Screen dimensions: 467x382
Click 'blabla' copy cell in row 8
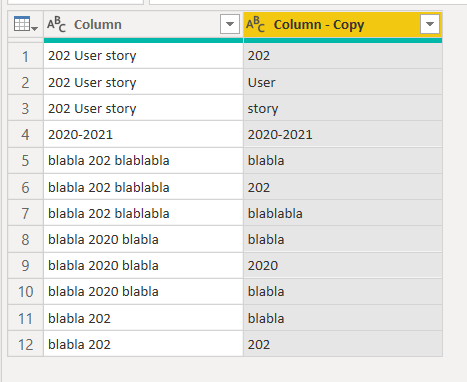pyautogui.click(x=343, y=239)
